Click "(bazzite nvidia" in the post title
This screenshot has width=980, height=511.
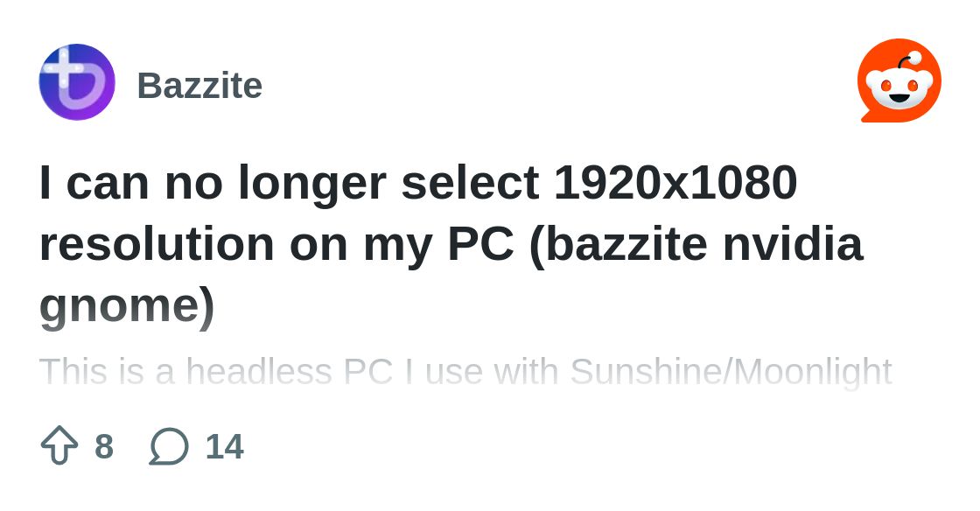696,244
